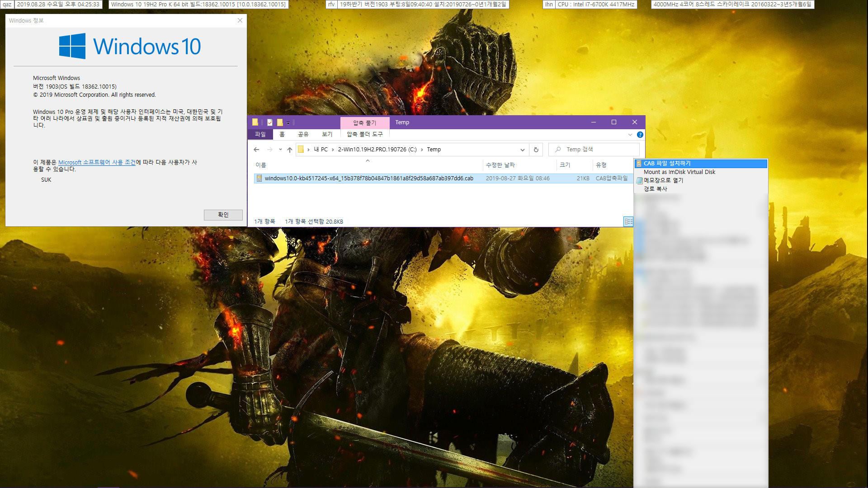
Task: Click the 압축 풀기 contextual tab header
Action: click(x=365, y=122)
